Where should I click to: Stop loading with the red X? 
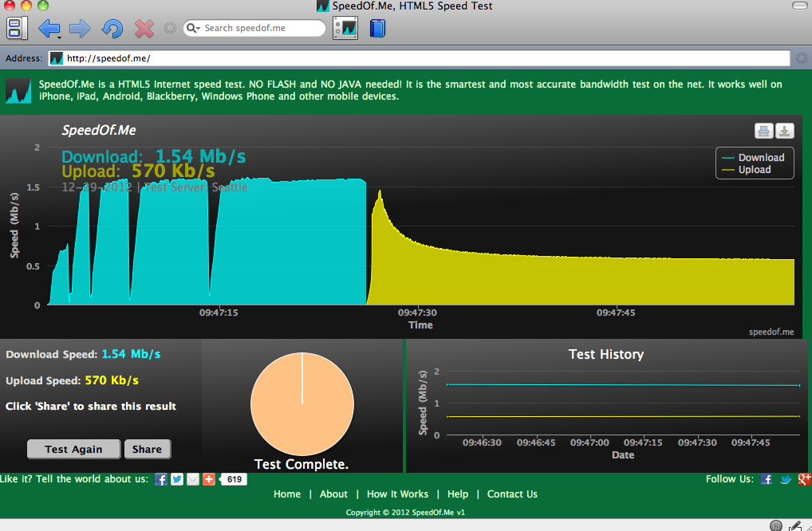[144, 29]
